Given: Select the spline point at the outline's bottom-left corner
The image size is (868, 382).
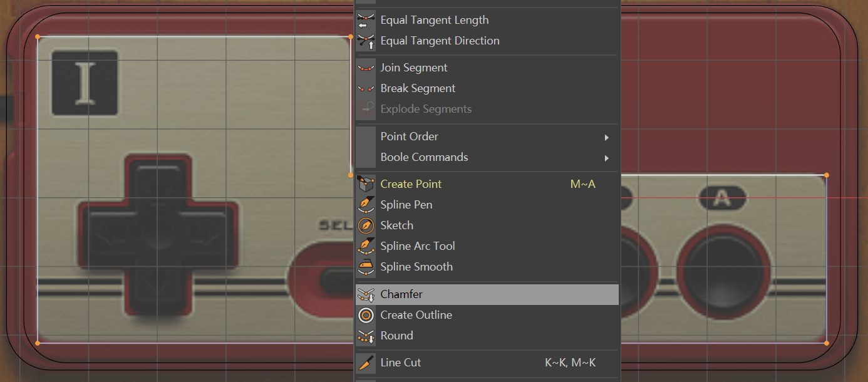Looking at the screenshot, I should 38,343.
